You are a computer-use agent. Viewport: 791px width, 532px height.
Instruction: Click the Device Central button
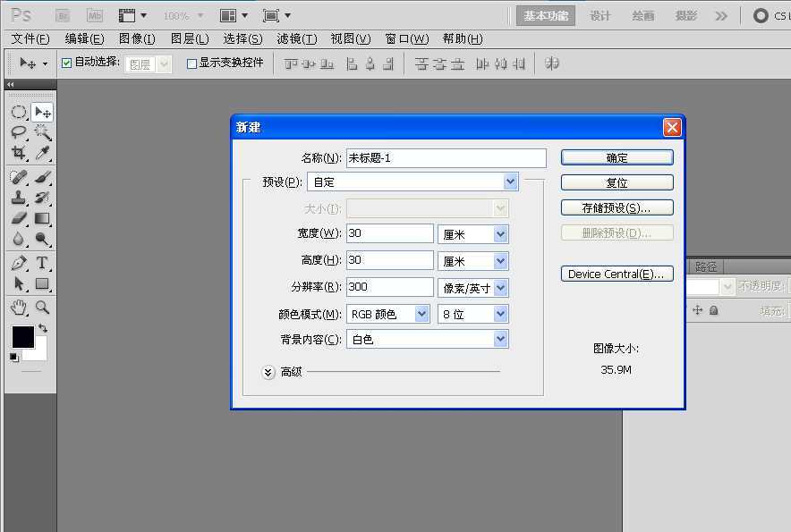click(617, 274)
